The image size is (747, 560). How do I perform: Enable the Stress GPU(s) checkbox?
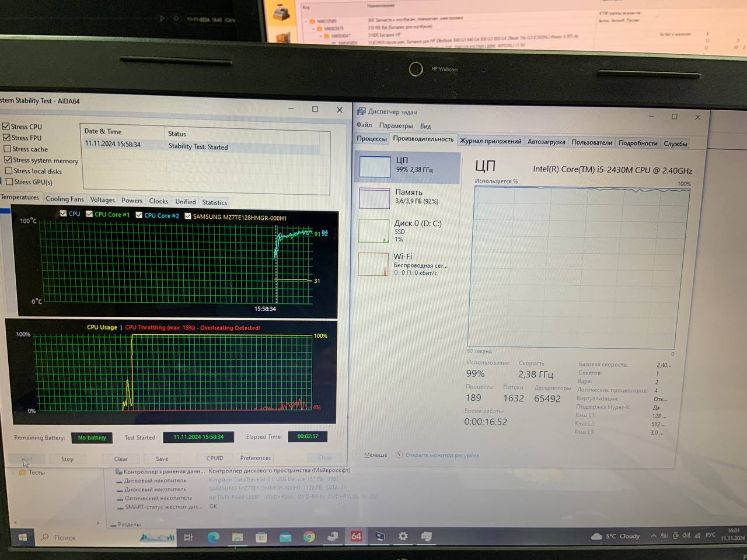point(9,181)
